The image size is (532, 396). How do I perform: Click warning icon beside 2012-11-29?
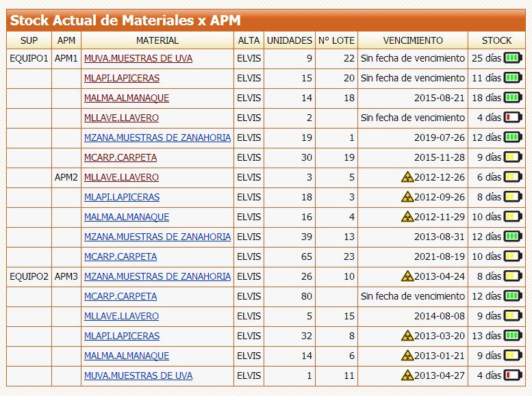(407, 217)
